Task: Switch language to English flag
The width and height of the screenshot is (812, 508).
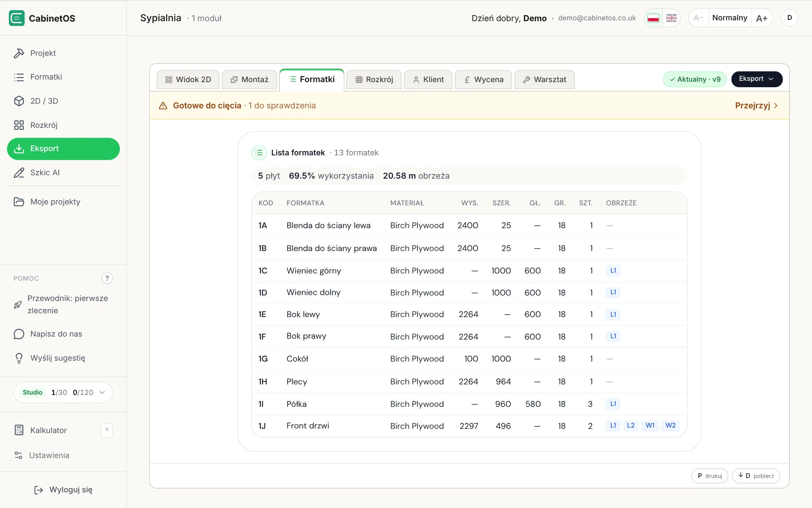Action: 671,18
